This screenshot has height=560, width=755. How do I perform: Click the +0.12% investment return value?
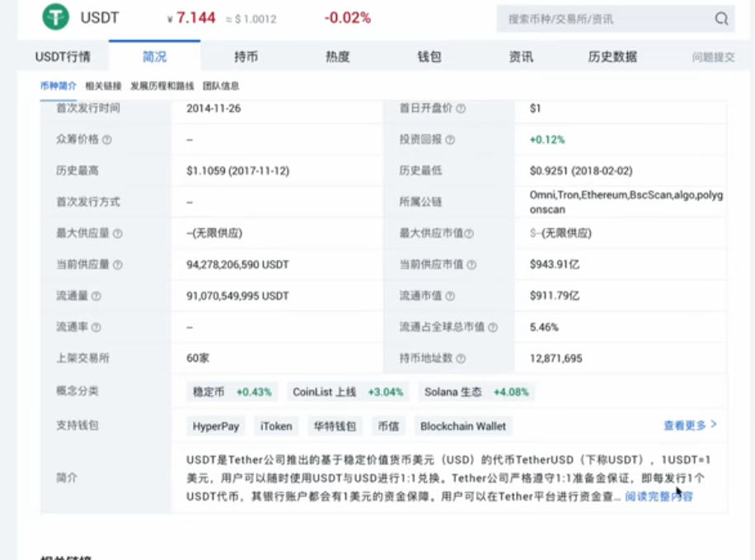[x=547, y=140]
